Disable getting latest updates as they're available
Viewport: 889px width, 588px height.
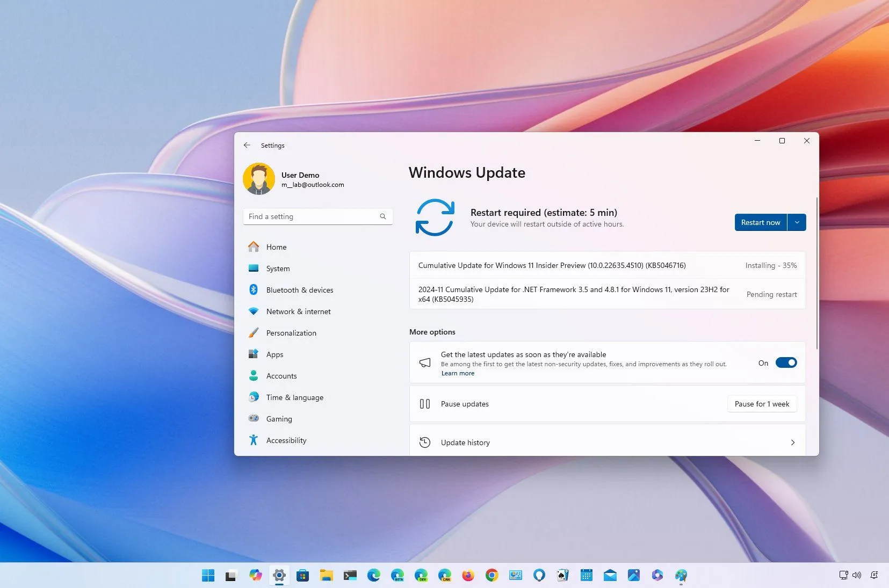pos(786,362)
